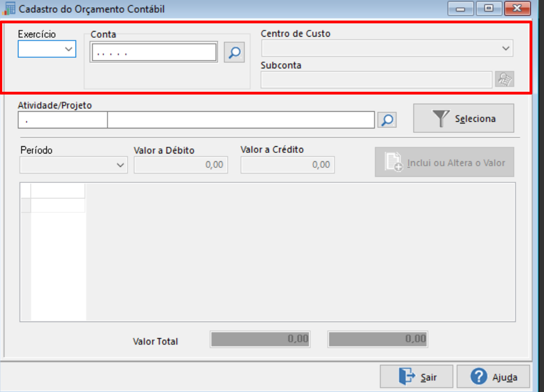Click the Atividade/Projeto code field
Screen dimensions: 544x392
[x=63, y=120]
